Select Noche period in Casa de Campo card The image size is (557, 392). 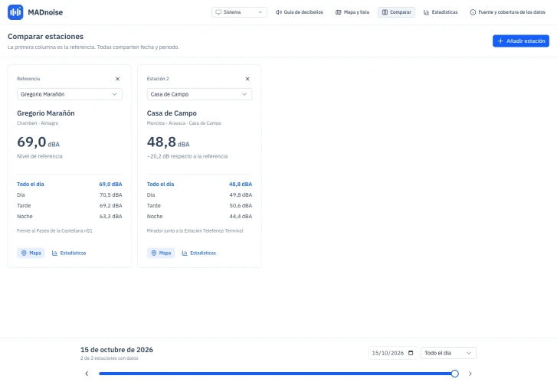pyautogui.click(x=200, y=216)
